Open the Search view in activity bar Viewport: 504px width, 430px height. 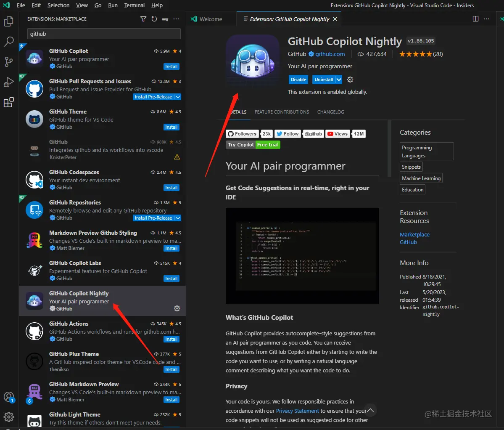pos(9,41)
